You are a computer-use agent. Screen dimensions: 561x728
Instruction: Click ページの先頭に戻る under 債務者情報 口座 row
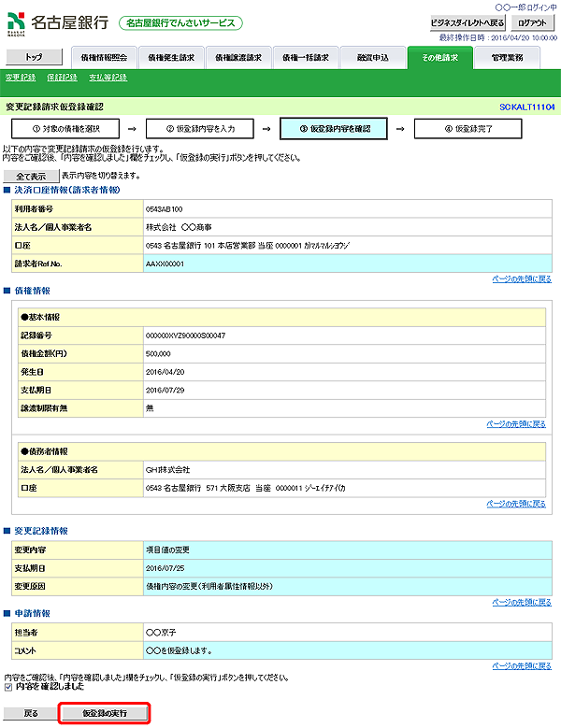coord(516,504)
